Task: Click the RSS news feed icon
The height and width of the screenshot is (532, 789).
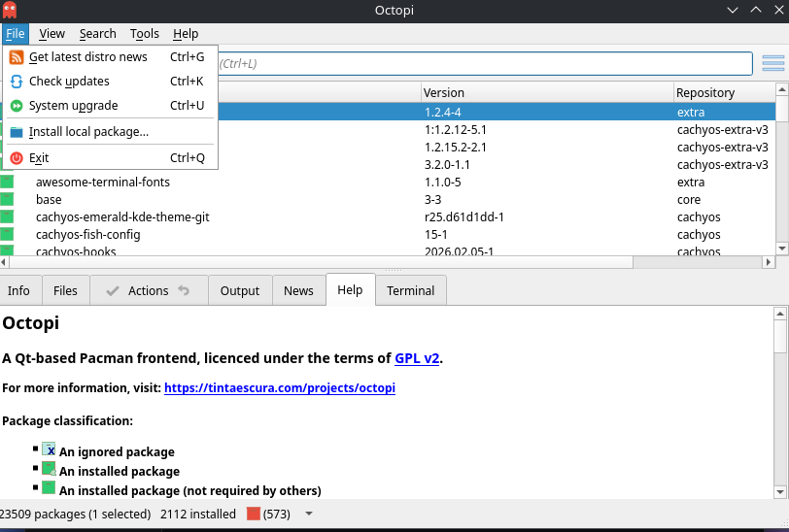Action: 17,57
